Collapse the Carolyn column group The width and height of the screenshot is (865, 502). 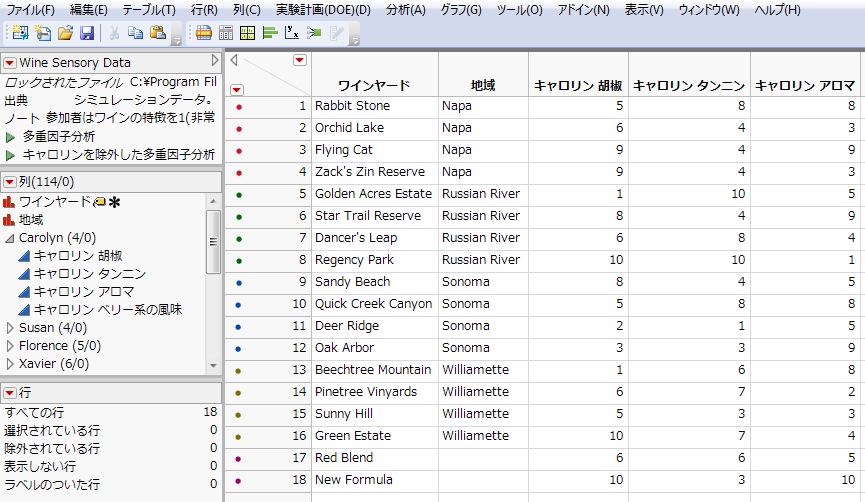10,238
